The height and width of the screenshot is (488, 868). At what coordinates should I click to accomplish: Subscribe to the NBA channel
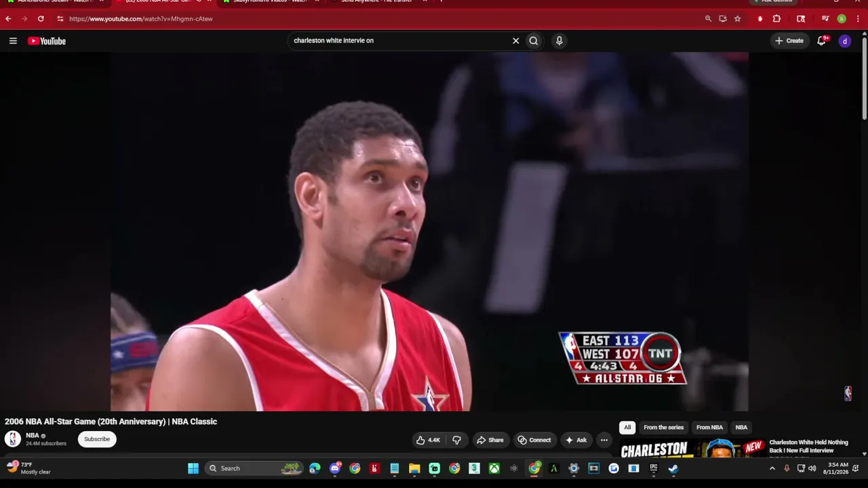point(97,439)
